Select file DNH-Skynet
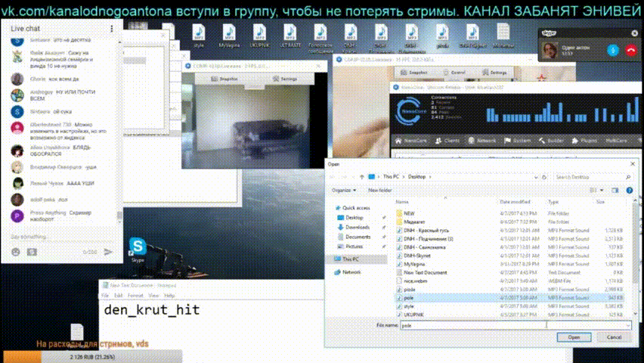644x363 pixels. coord(417,256)
